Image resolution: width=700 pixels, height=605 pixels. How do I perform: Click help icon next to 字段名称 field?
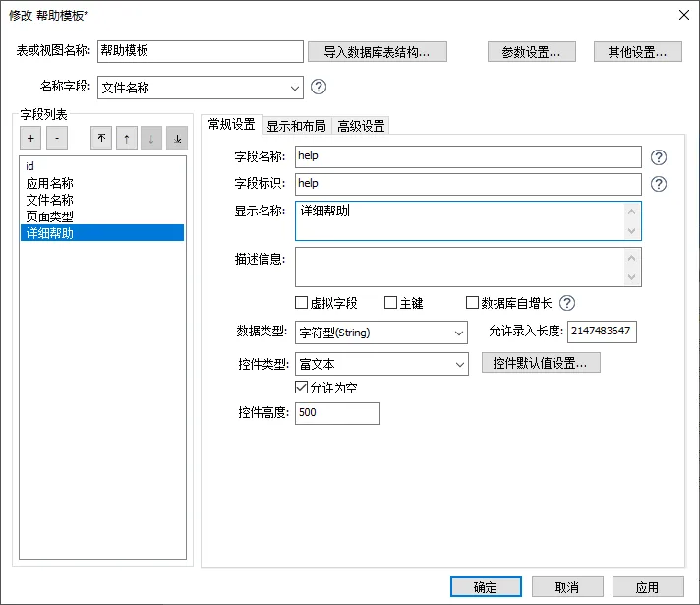[659, 157]
